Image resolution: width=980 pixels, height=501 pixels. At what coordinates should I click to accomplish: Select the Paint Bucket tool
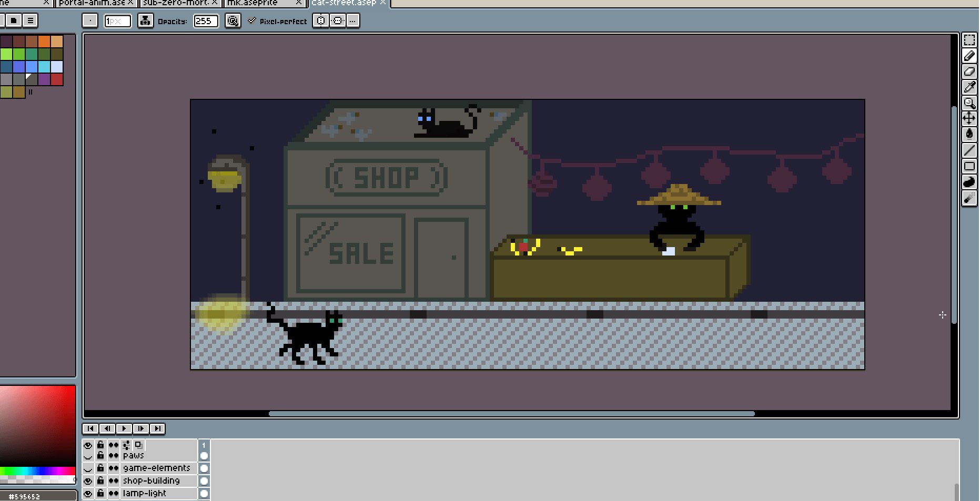tap(969, 135)
